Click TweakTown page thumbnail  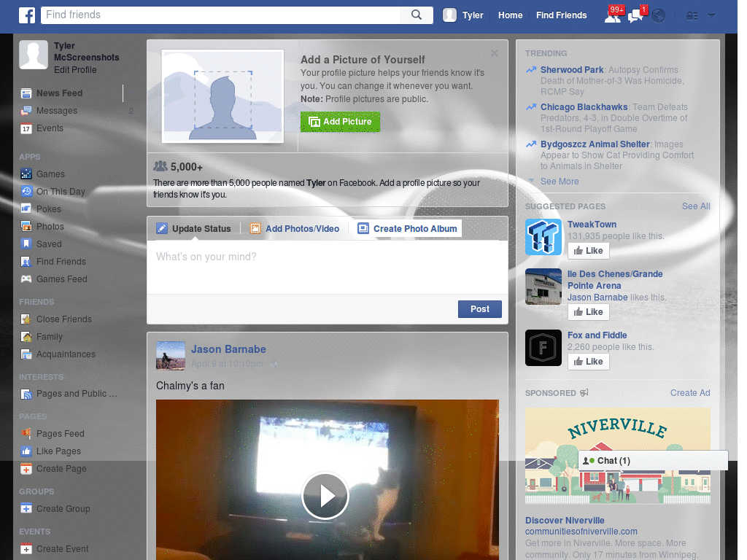(x=543, y=237)
